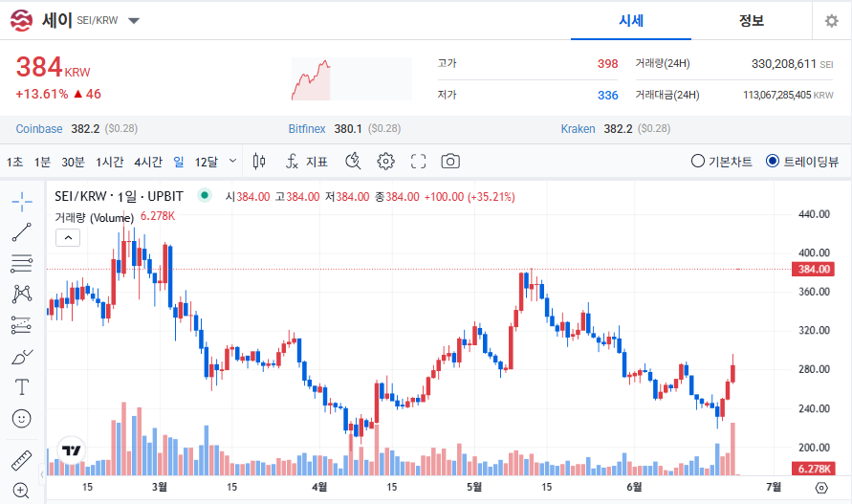Select the ruler measure tool
Viewport: 852px width, 504px height.
[x=22, y=461]
